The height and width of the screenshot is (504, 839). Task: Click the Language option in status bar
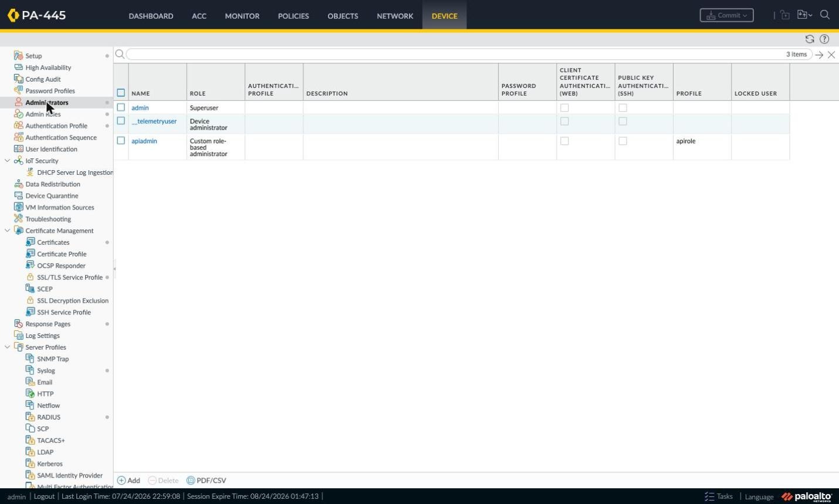pyautogui.click(x=759, y=497)
